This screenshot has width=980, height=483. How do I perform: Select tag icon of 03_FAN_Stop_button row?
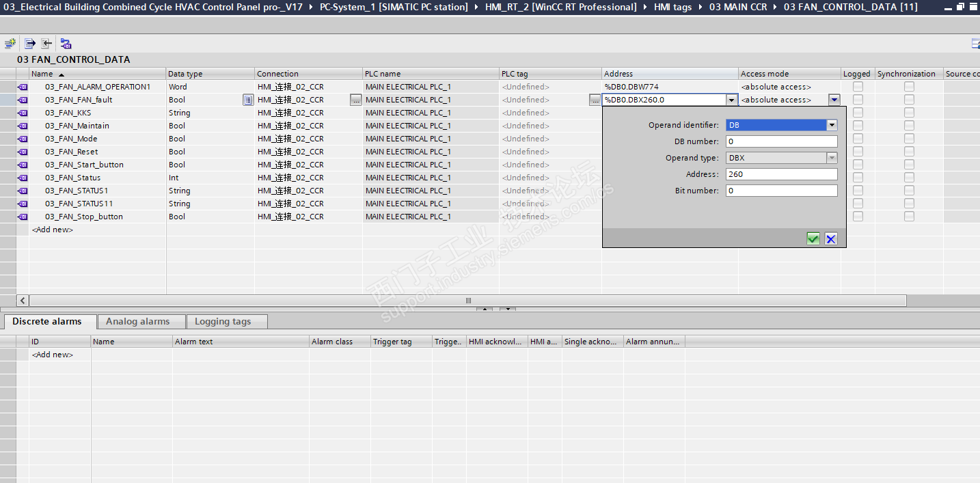tap(23, 217)
